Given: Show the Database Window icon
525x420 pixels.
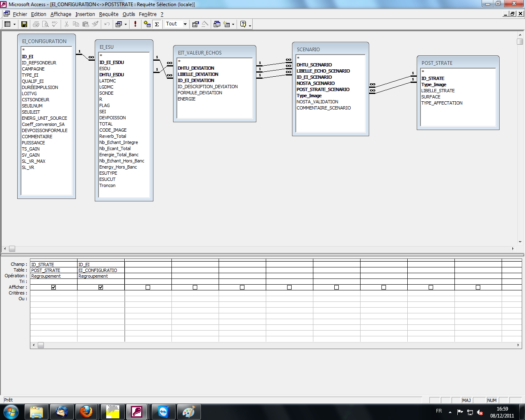Looking at the screenshot, I should point(217,24).
